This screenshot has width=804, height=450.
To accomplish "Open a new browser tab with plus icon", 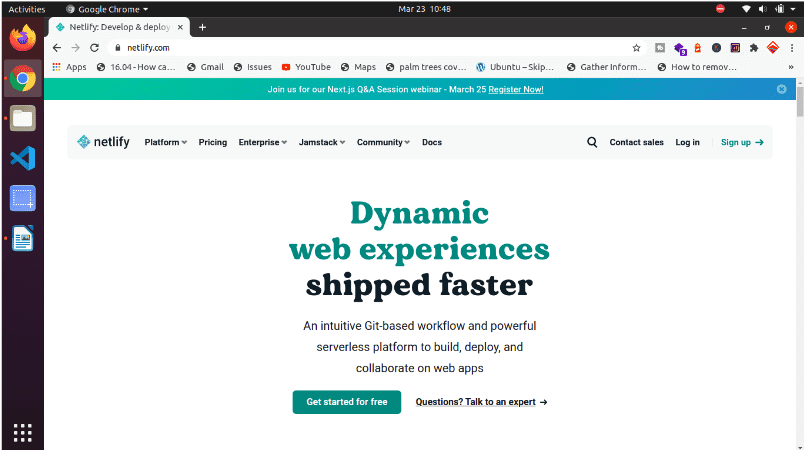I will [x=202, y=27].
